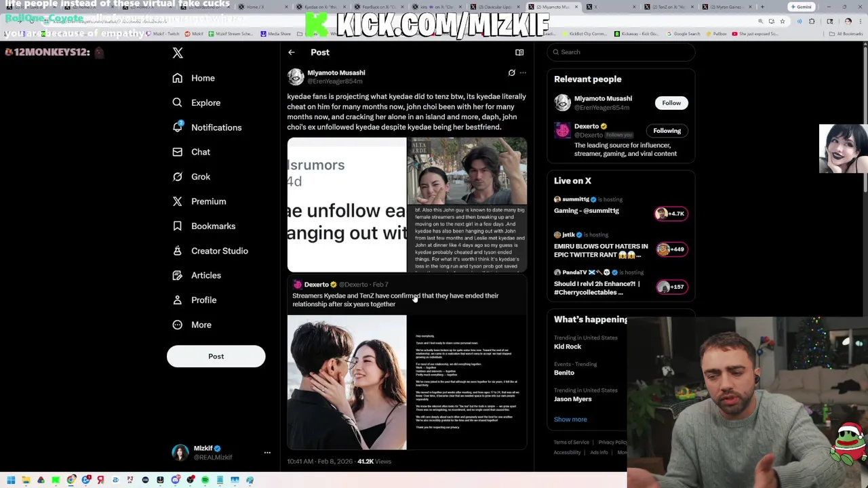This screenshot has width=868, height=488.
Task: Click Show more under What's happening
Action: coord(570,420)
